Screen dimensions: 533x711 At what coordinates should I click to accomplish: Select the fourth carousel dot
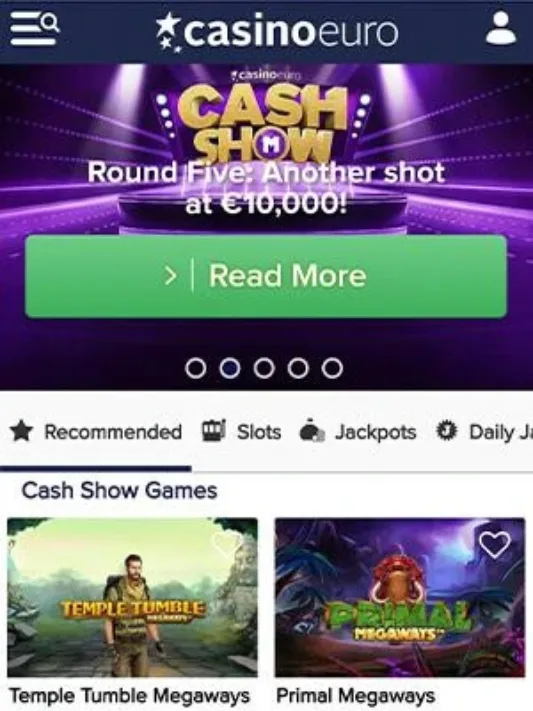click(x=298, y=368)
